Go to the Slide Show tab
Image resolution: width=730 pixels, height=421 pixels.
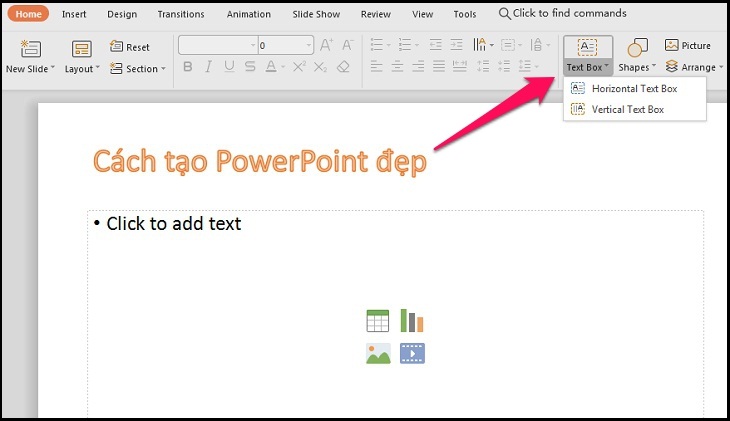coord(316,14)
